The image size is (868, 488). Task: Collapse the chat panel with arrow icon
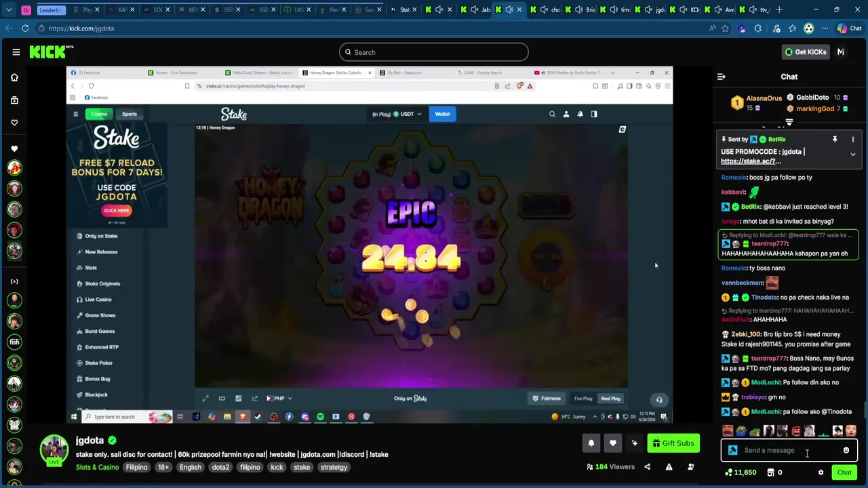click(721, 77)
